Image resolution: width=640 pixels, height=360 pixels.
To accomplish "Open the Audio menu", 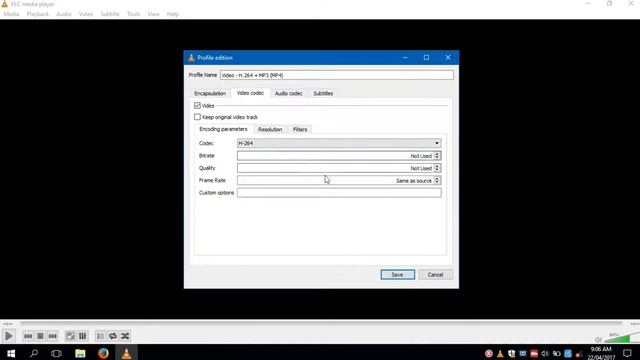I will (64, 14).
